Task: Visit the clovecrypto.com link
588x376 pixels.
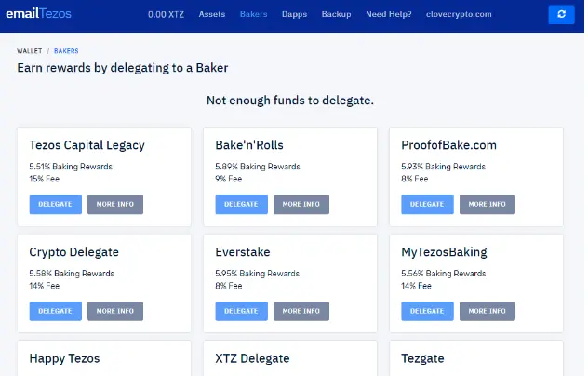Action: tap(459, 14)
